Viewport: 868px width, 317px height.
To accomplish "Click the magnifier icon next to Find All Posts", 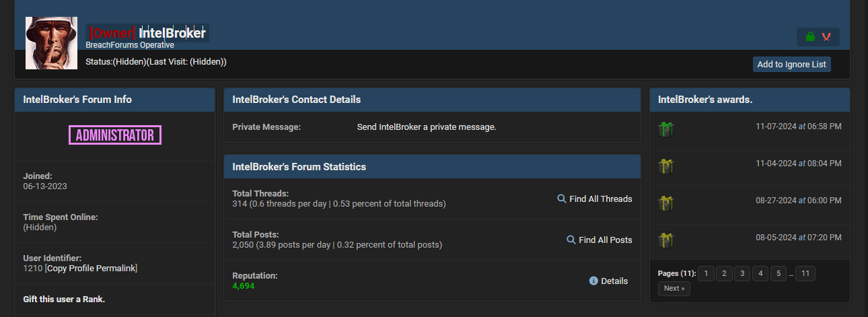I will pyautogui.click(x=571, y=240).
